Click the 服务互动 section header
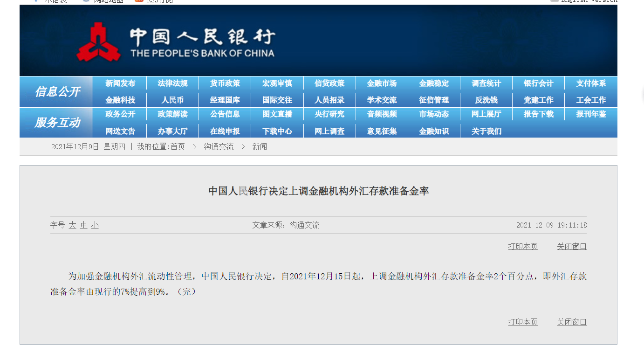This screenshot has width=644, height=353. click(x=57, y=123)
